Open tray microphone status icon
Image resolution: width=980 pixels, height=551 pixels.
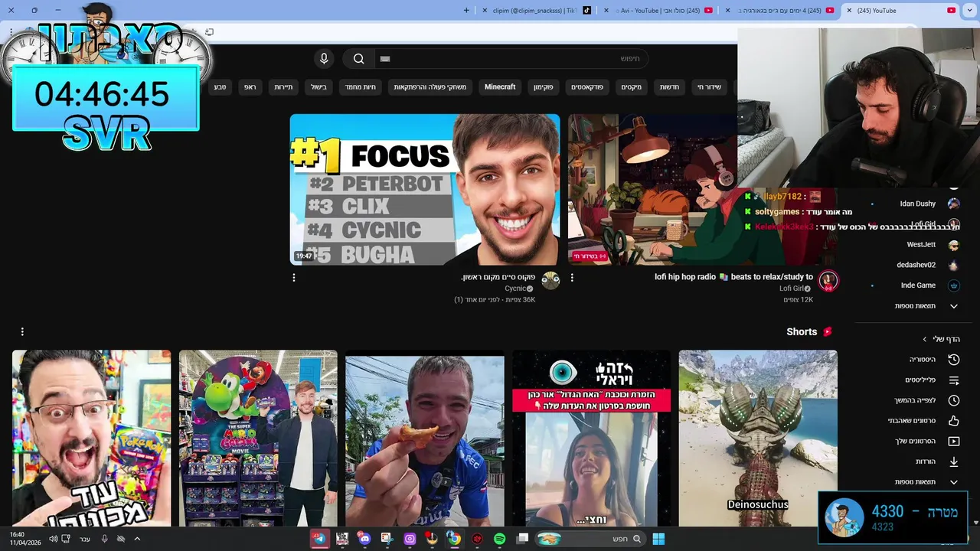tap(105, 539)
